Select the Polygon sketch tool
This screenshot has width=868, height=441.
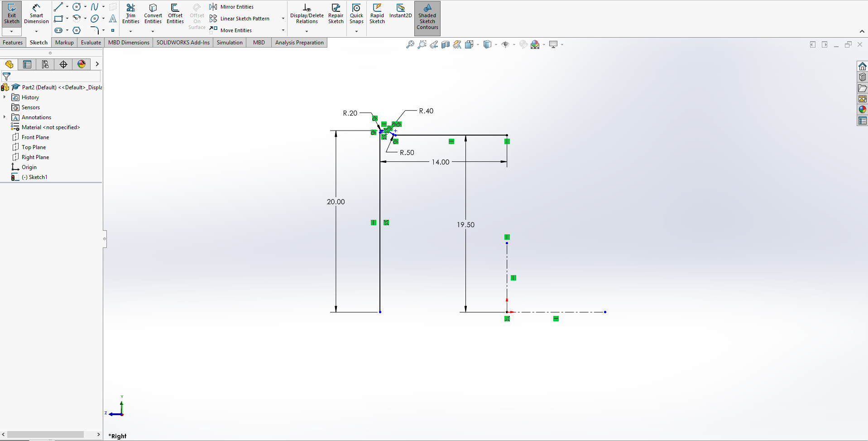tap(77, 30)
